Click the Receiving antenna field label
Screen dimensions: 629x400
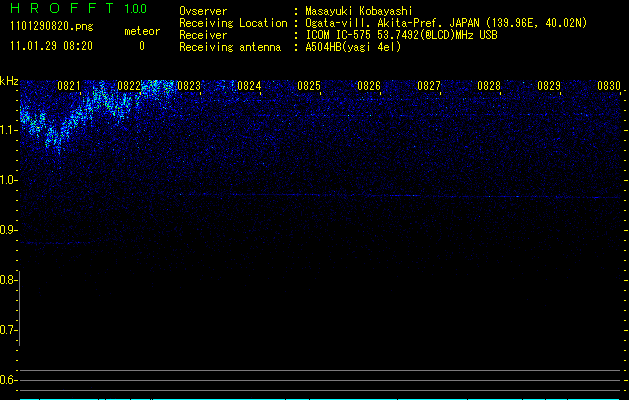coord(230,47)
